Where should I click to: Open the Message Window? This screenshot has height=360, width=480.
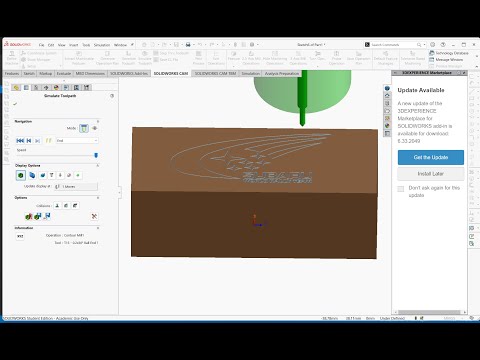[x=446, y=60]
